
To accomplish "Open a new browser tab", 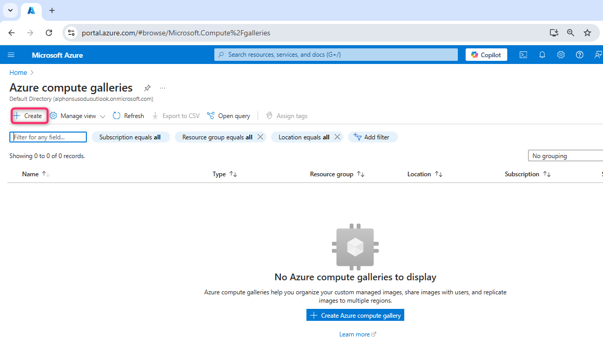I will pos(52,10).
